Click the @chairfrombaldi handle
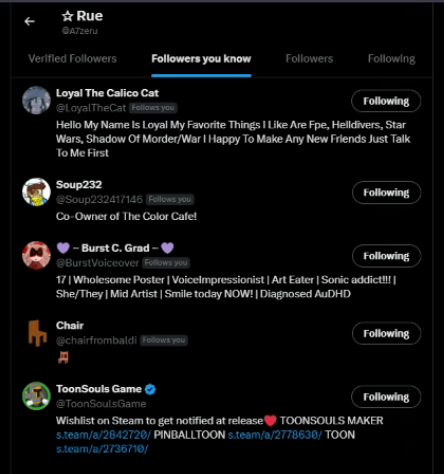444x474 pixels. 96,340
